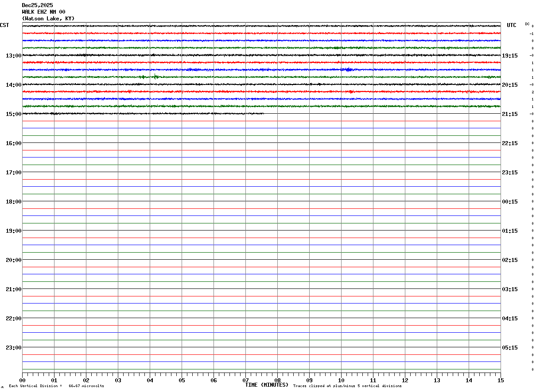Click the 20:15 UTC time label
This screenshot has height=392, width=536.
(510, 85)
